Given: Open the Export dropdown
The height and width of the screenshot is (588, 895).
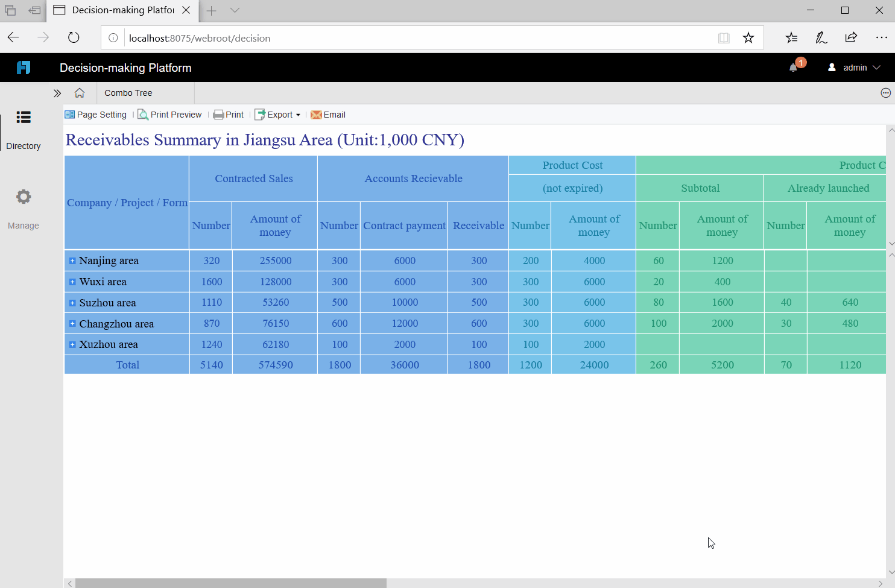Looking at the screenshot, I should pyautogui.click(x=277, y=115).
